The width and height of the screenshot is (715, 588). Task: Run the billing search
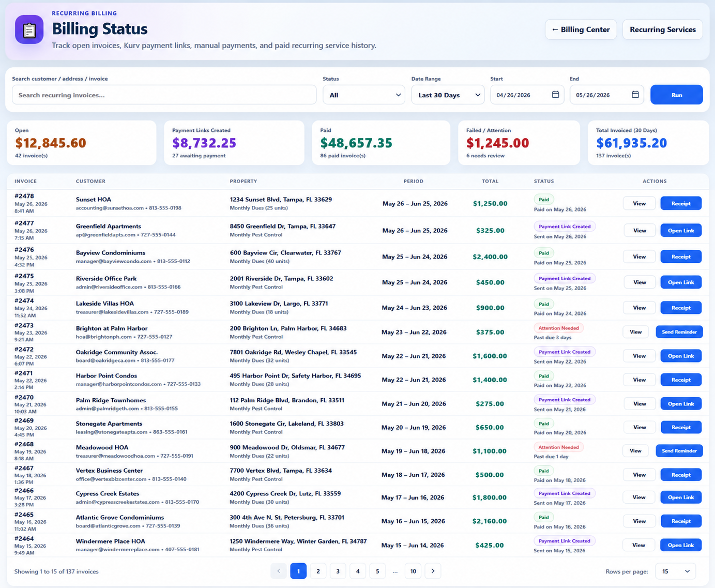tap(676, 95)
